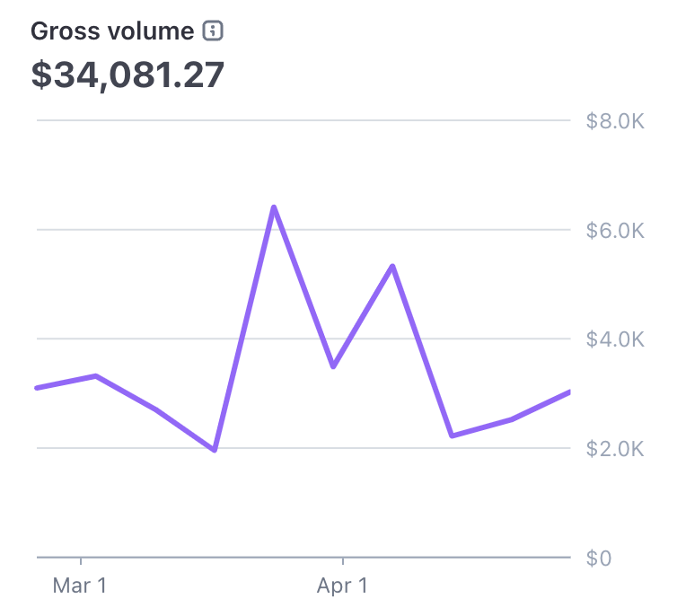Select the $34,081.27 total amount
The height and width of the screenshot is (616, 677).
(x=127, y=75)
